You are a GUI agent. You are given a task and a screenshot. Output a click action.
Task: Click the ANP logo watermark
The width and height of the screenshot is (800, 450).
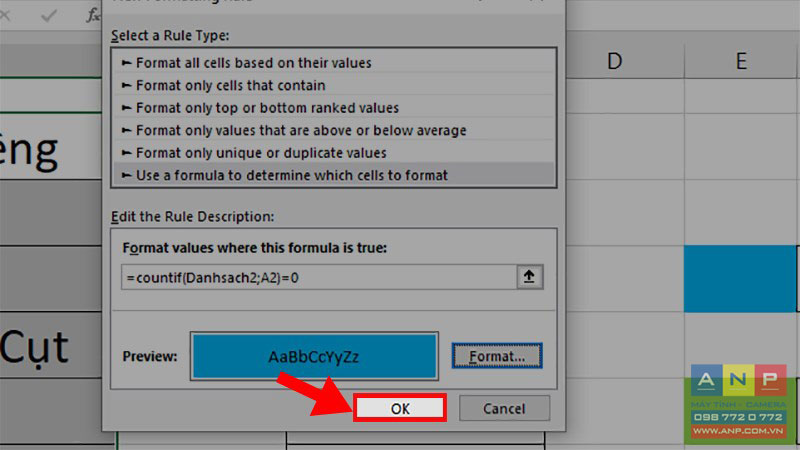(738, 402)
